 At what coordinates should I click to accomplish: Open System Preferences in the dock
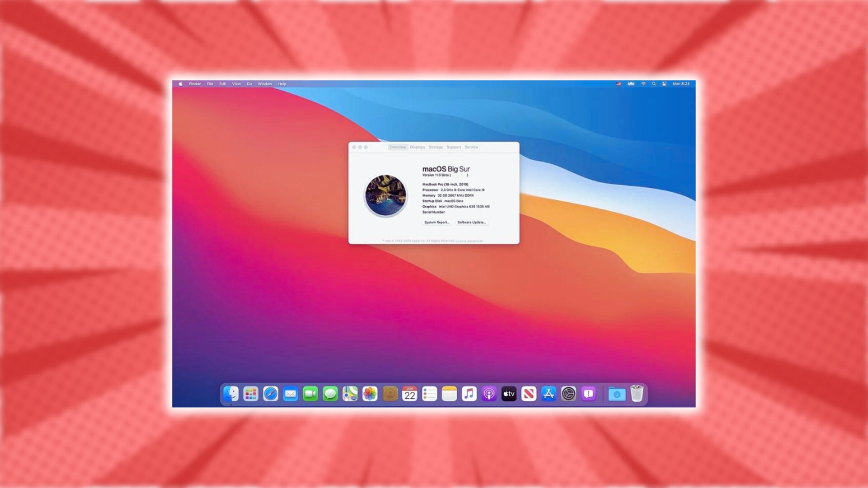tap(569, 394)
